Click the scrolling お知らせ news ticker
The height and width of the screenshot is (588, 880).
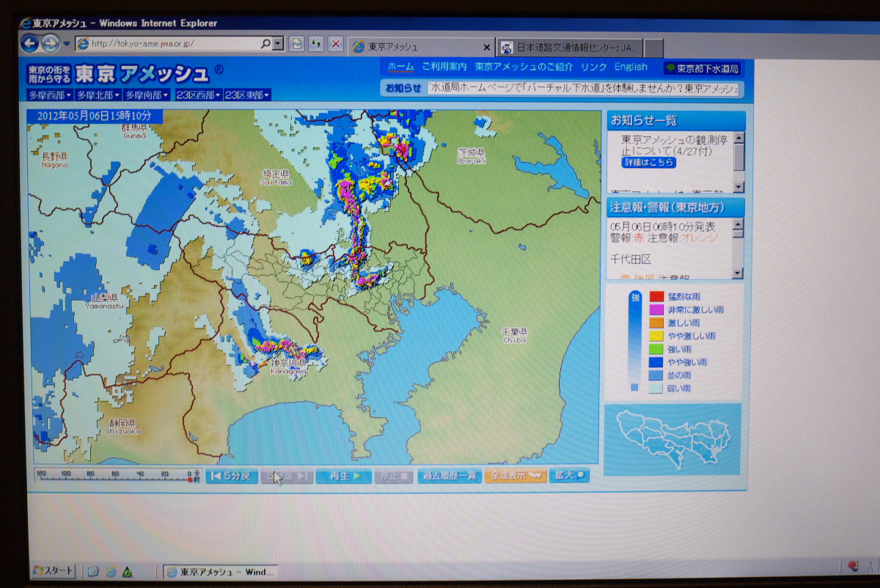[x=584, y=88]
